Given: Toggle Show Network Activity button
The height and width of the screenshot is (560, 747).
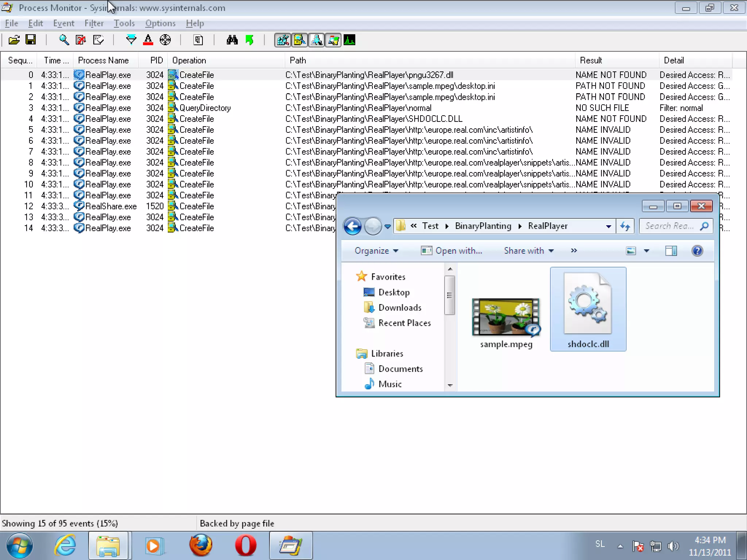Looking at the screenshot, I should (316, 40).
